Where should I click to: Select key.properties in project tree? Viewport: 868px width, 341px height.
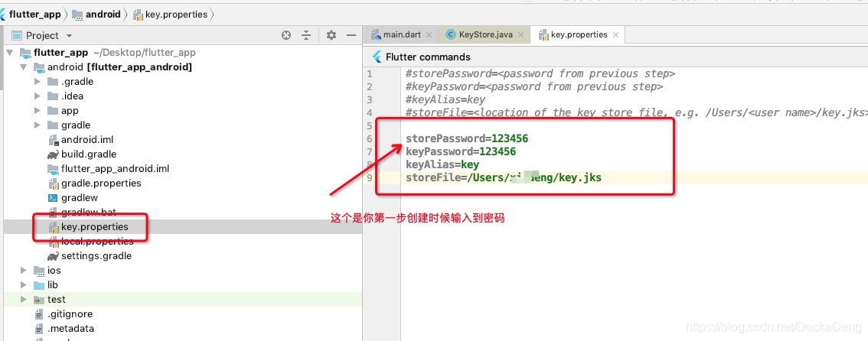pos(95,226)
